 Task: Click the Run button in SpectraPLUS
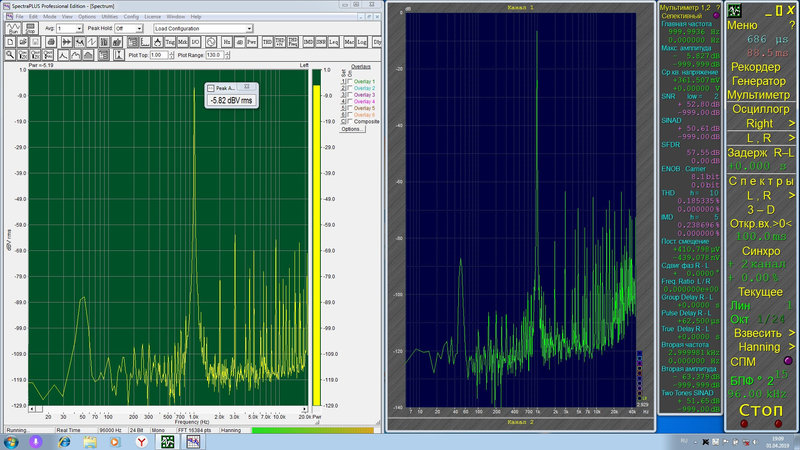tap(13, 29)
